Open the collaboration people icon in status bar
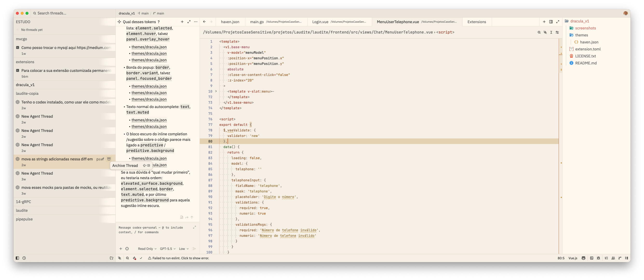The width and height of the screenshot is (644, 280). point(613,258)
